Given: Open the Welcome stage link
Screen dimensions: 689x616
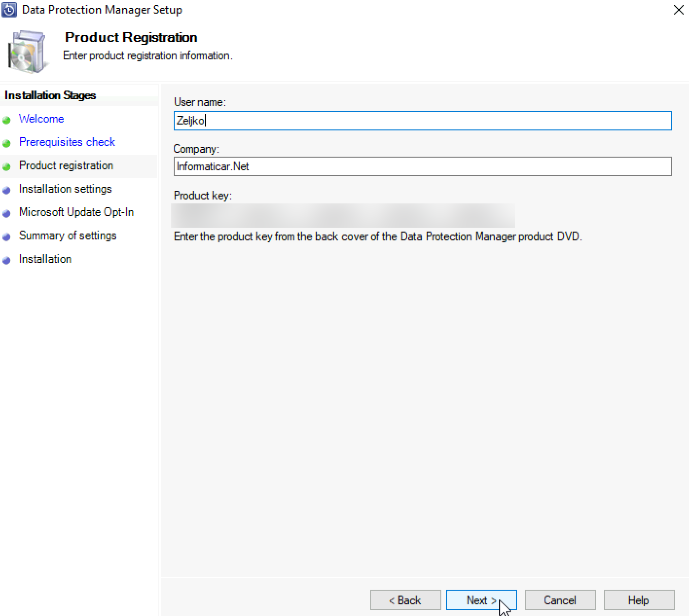Looking at the screenshot, I should 41,119.
